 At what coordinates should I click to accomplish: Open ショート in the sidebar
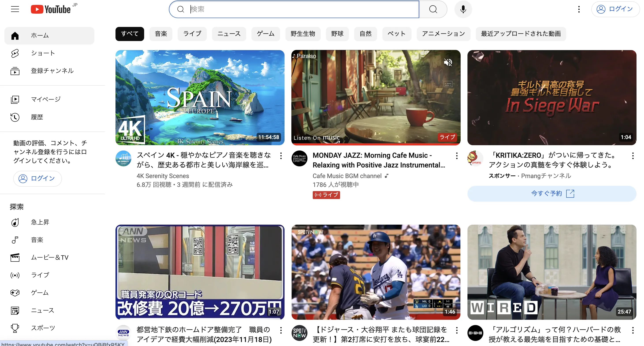[x=49, y=53]
